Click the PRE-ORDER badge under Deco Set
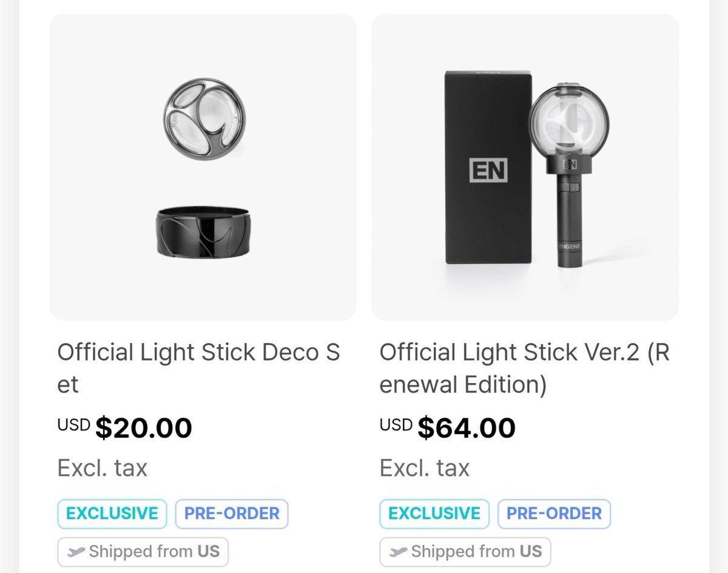 click(x=232, y=514)
